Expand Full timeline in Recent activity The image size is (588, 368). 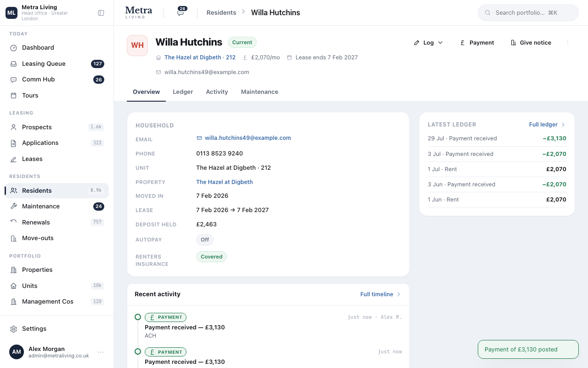tap(380, 294)
